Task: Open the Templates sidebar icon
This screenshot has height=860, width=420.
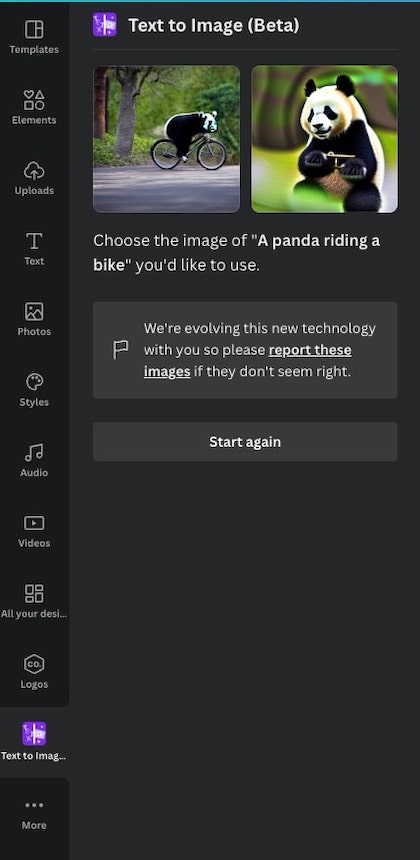Action: click(x=34, y=29)
